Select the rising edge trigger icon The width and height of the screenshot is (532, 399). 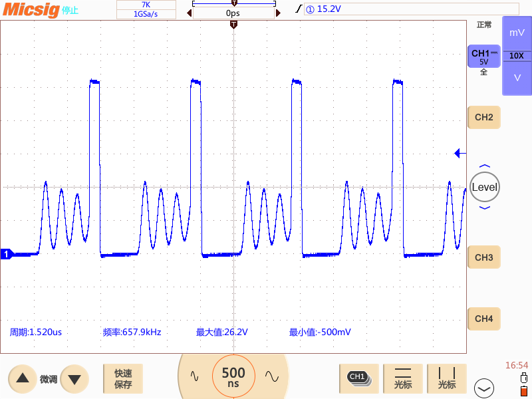[299, 9]
